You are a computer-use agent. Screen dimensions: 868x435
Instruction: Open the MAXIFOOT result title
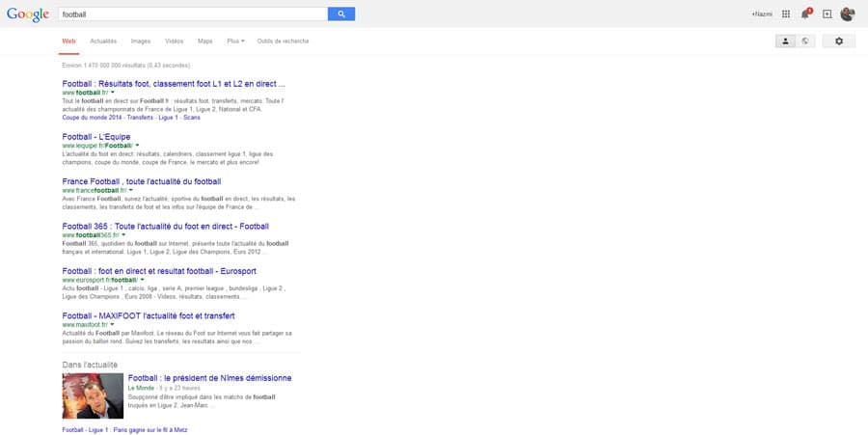(x=149, y=316)
